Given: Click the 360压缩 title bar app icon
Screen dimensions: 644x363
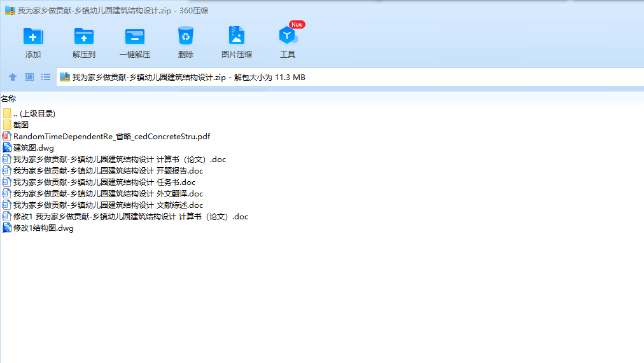Looking at the screenshot, I should click(x=10, y=10).
